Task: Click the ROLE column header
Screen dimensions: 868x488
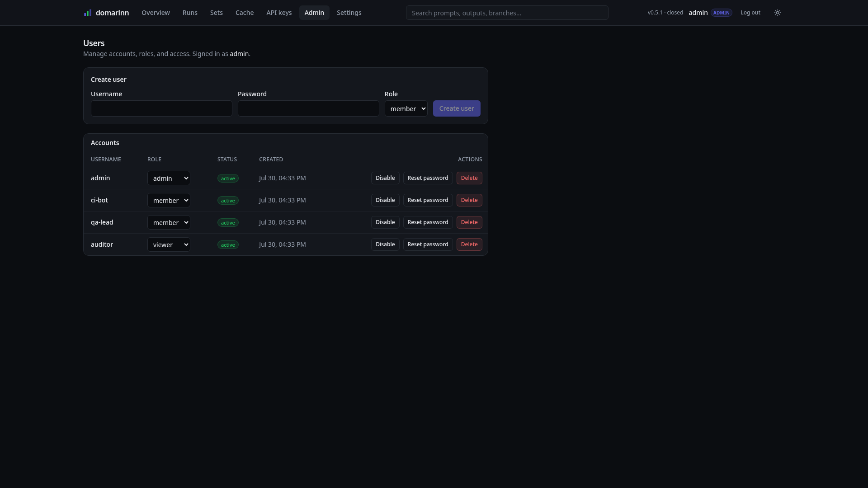Action: pyautogui.click(x=154, y=160)
